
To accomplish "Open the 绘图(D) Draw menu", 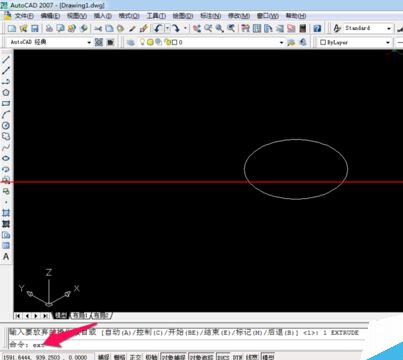I will [183, 16].
